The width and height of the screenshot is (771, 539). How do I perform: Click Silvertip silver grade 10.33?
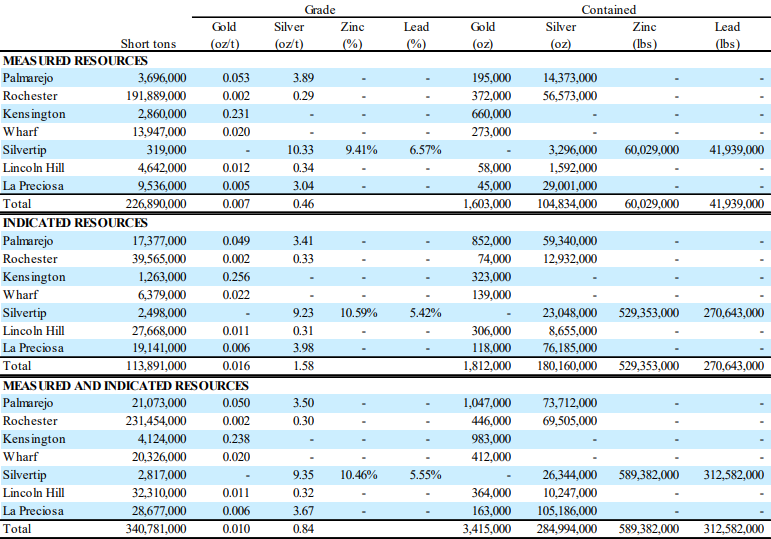pyautogui.click(x=300, y=150)
